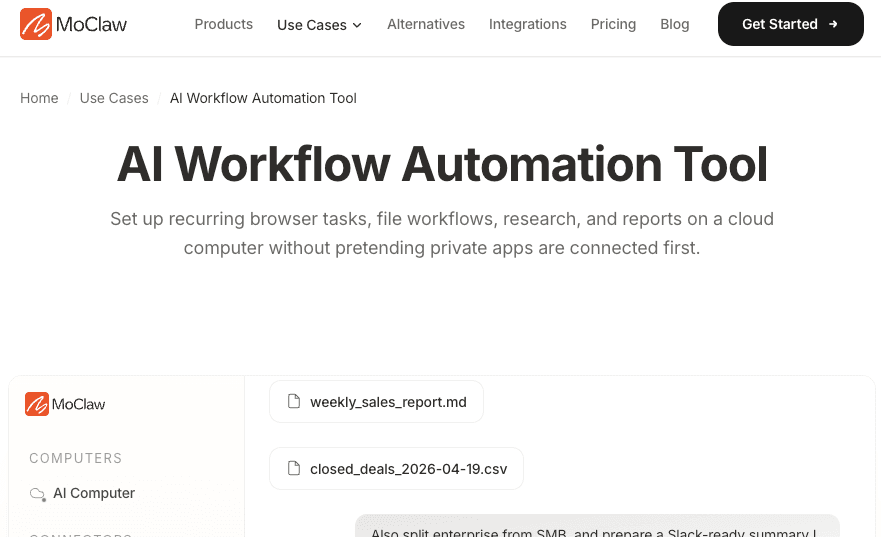Click the COMPUTERS section label

point(75,458)
